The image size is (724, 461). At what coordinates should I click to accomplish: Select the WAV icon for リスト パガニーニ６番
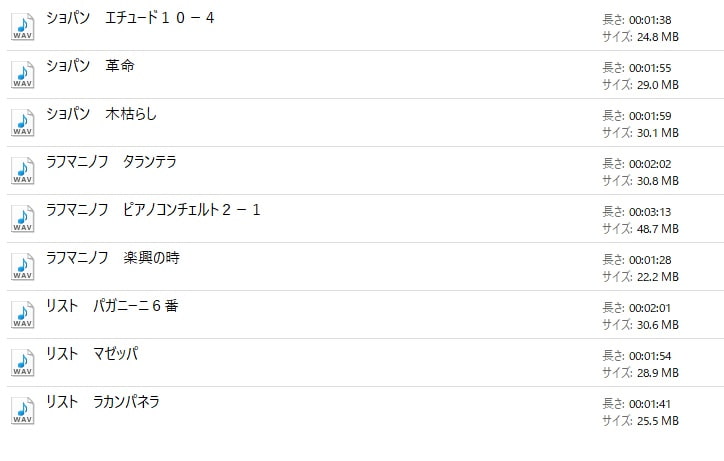point(22,314)
